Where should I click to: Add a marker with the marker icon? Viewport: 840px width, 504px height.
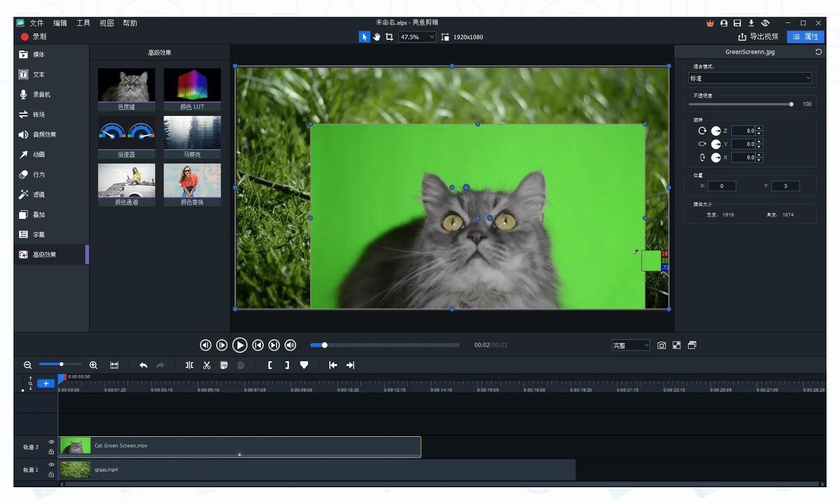click(x=304, y=365)
